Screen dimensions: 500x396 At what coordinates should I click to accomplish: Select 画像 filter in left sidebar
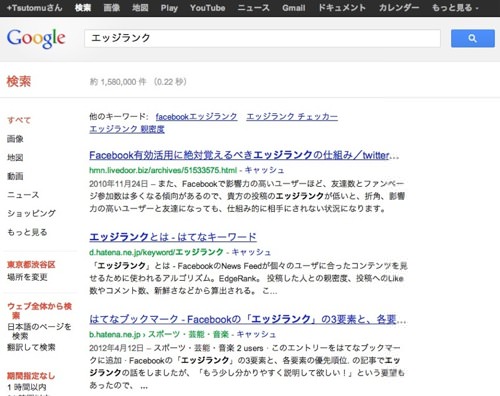coord(15,139)
